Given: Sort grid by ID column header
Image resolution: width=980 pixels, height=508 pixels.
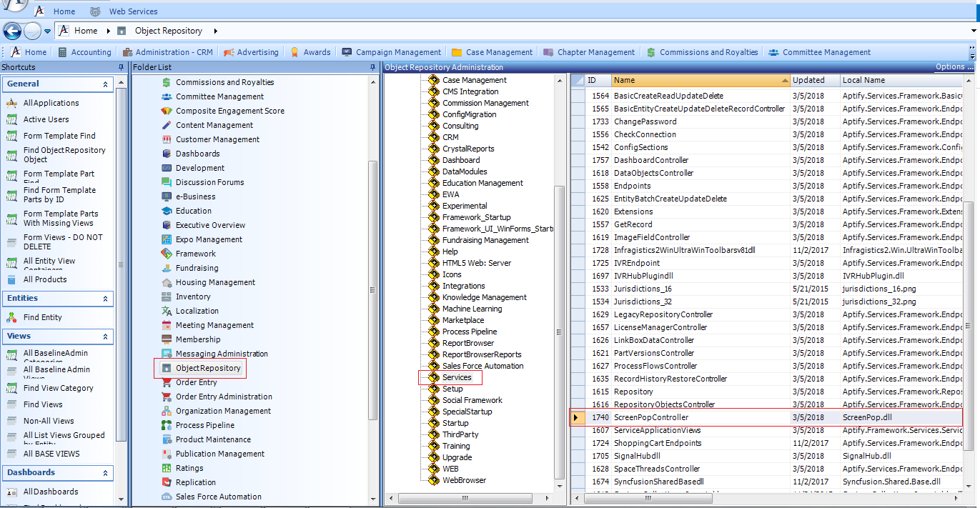Looking at the screenshot, I should point(598,80).
